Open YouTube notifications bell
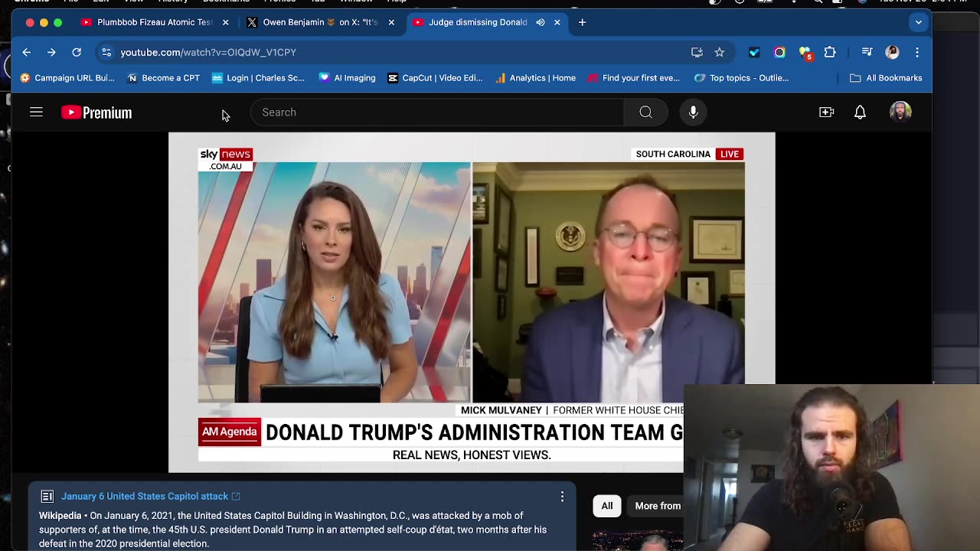 [860, 112]
